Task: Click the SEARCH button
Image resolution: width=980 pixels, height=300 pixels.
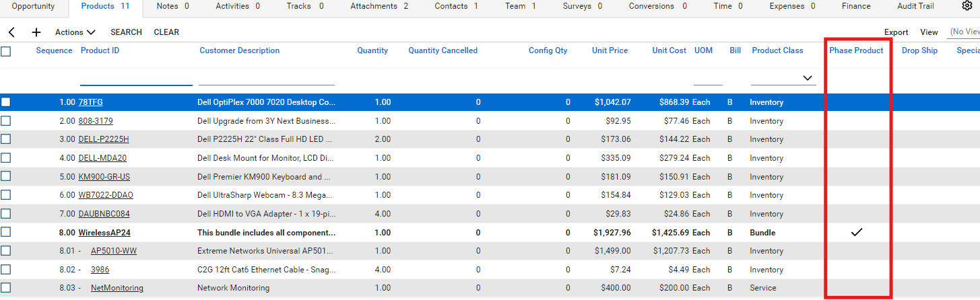Action: tap(126, 32)
